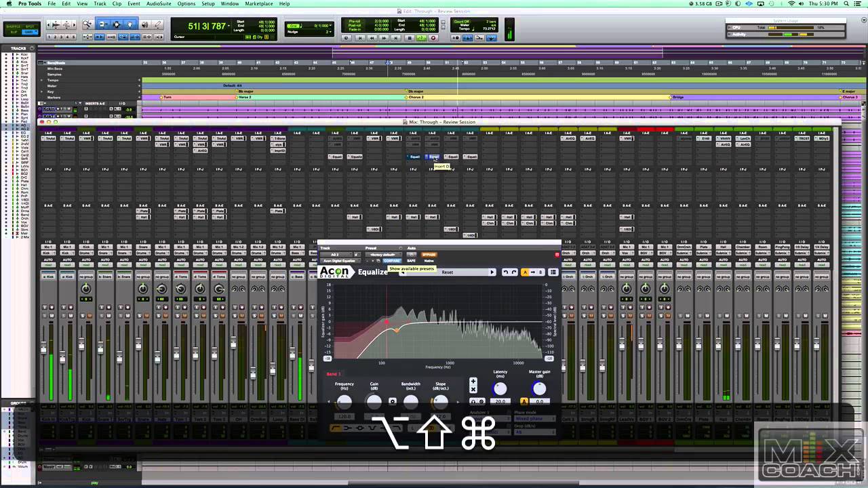Click the transport Play button
Screen dimensions: 868x488
point(421,38)
